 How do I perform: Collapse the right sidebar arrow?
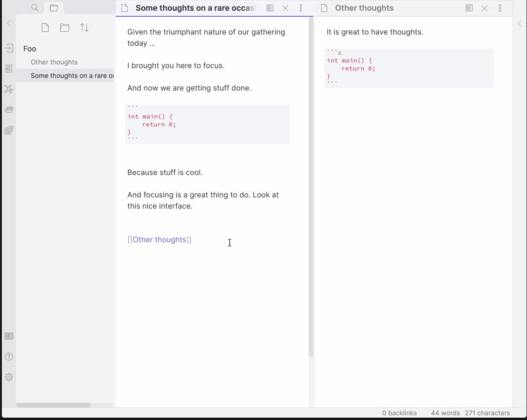(520, 23)
